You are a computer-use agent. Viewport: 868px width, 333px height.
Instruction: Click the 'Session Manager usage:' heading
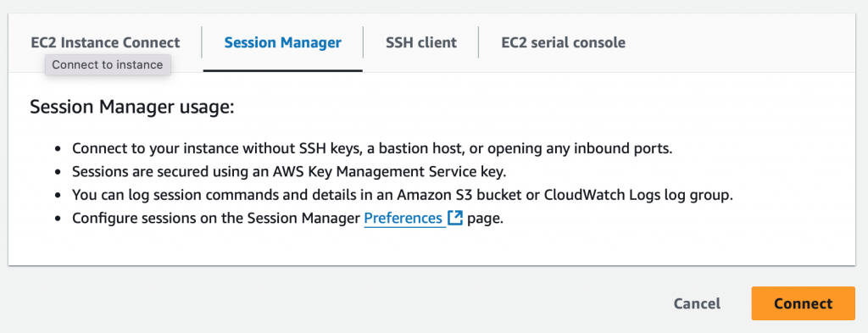(x=132, y=108)
